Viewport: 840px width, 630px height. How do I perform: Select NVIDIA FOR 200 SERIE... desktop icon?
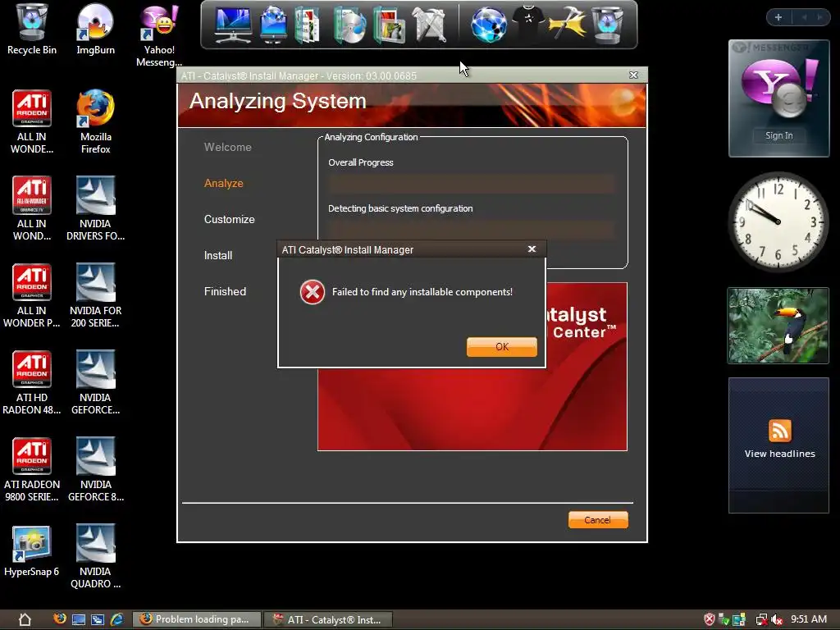[95, 295]
